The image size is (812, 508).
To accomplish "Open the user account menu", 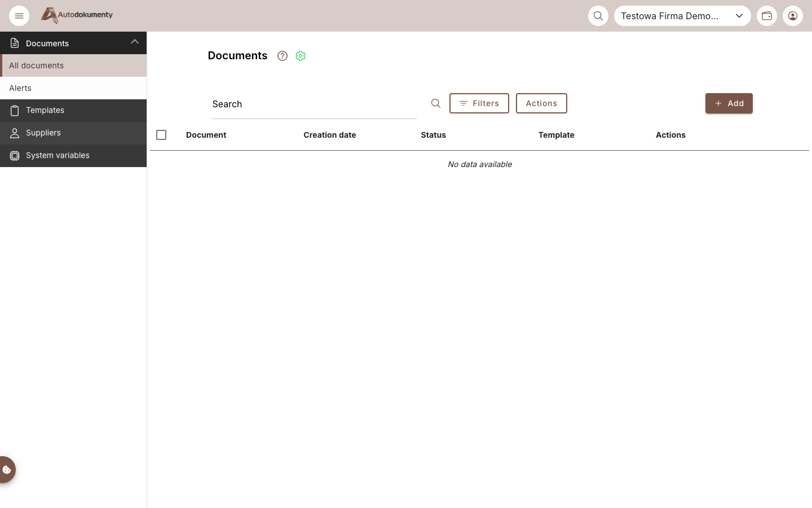I will [x=793, y=16].
